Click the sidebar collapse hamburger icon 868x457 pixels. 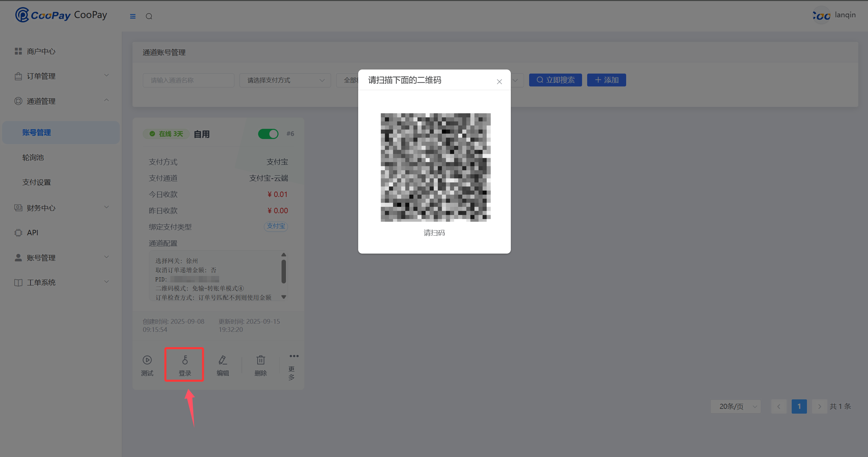[x=133, y=16]
